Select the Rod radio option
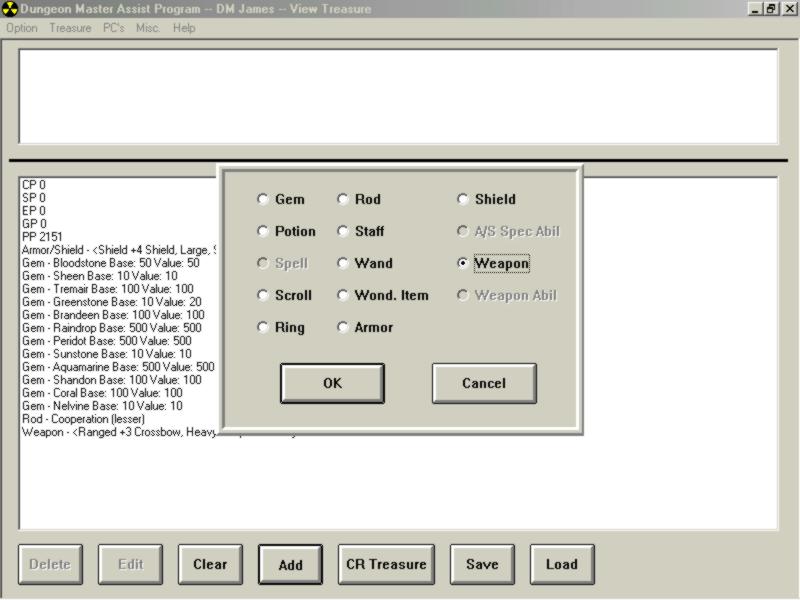Viewport: 800px width, 600px height. (344, 199)
